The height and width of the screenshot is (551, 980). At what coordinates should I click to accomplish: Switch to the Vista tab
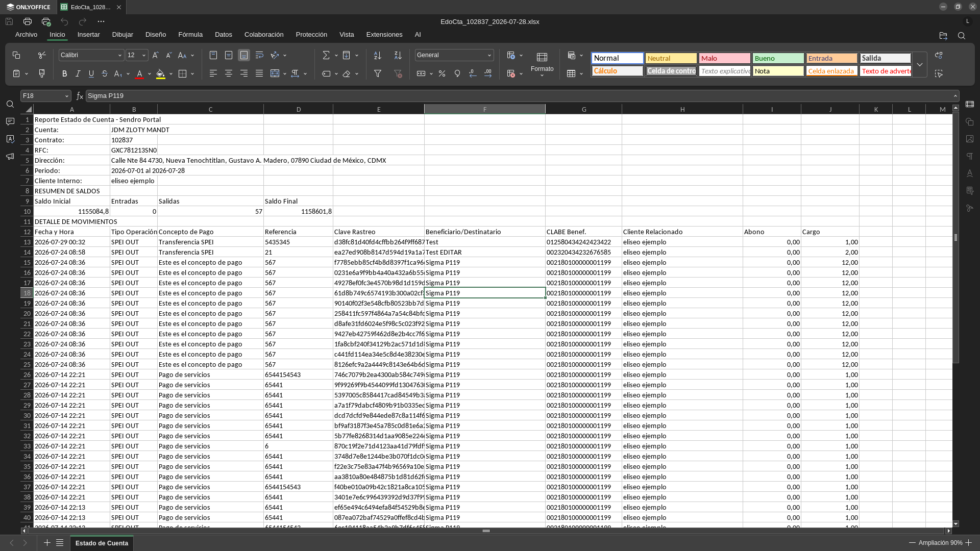pos(347,35)
